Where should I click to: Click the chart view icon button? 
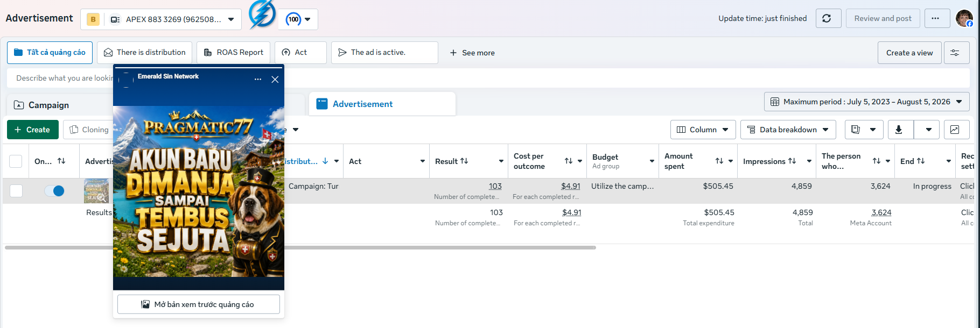tap(956, 130)
